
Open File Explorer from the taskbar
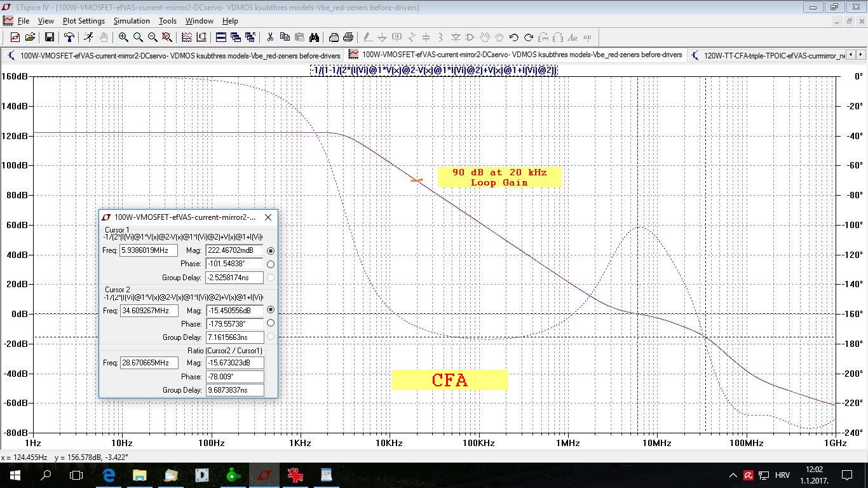(x=139, y=475)
